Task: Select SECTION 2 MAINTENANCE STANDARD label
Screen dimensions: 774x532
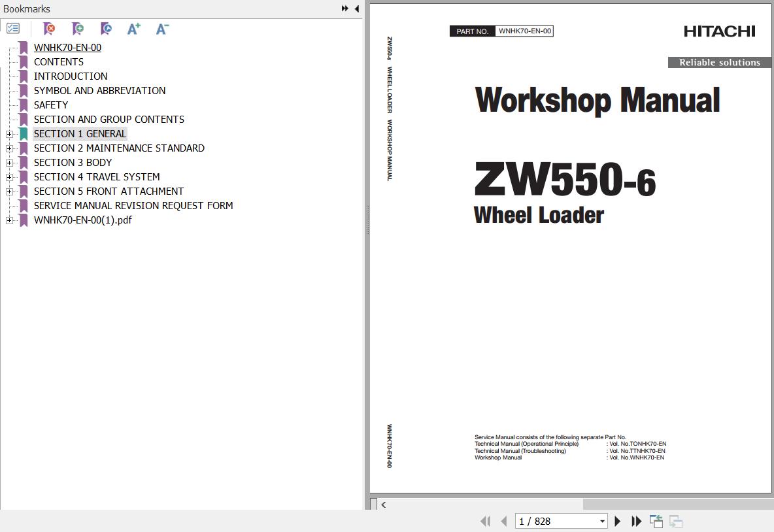Action: pos(119,148)
